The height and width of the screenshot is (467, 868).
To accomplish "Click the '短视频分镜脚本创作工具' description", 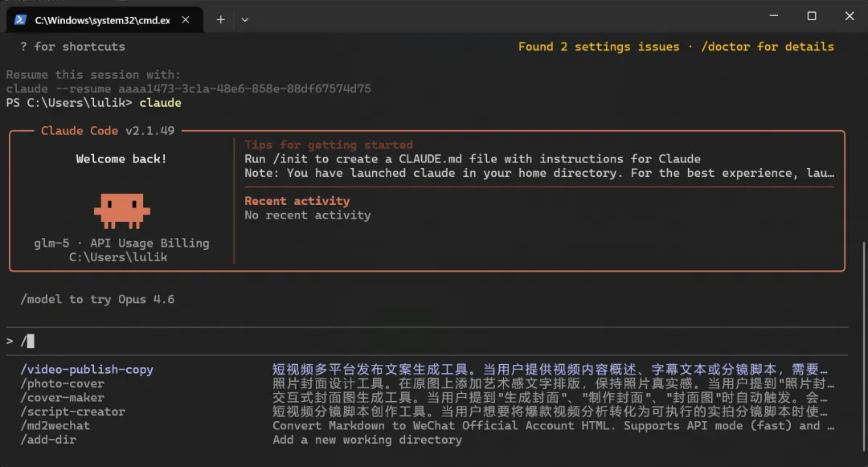I will (x=551, y=412).
